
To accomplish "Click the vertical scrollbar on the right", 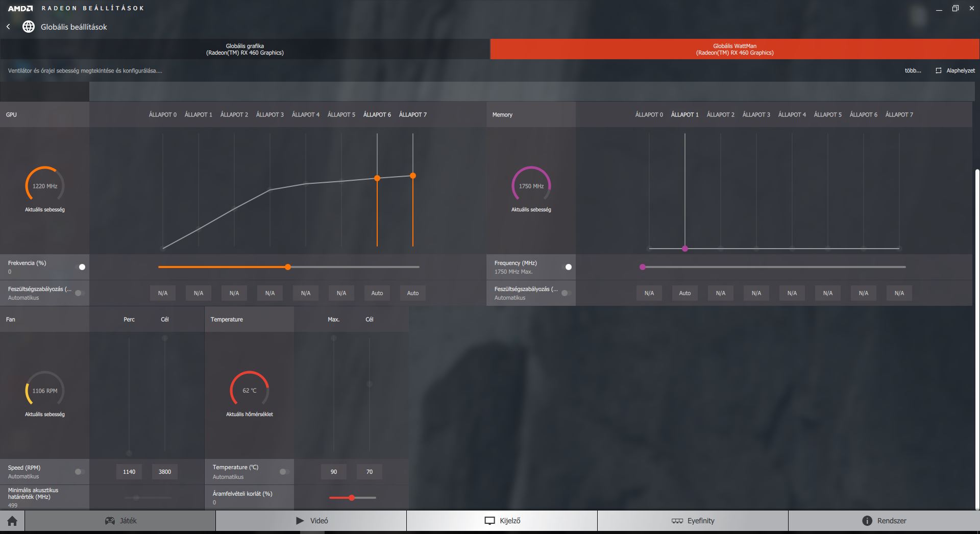I will click(x=977, y=339).
